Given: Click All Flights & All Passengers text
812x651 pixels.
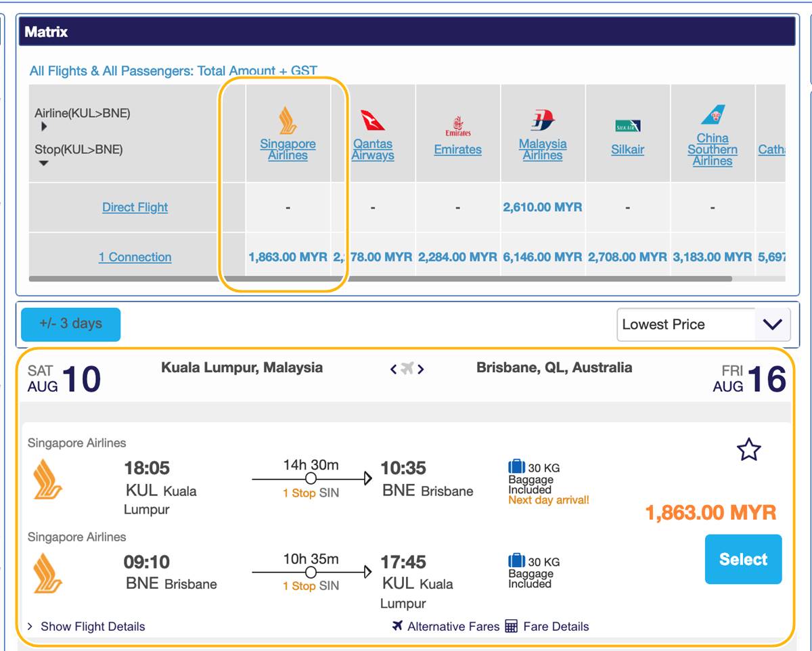Looking at the screenshot, I should (x=173, y=70).
